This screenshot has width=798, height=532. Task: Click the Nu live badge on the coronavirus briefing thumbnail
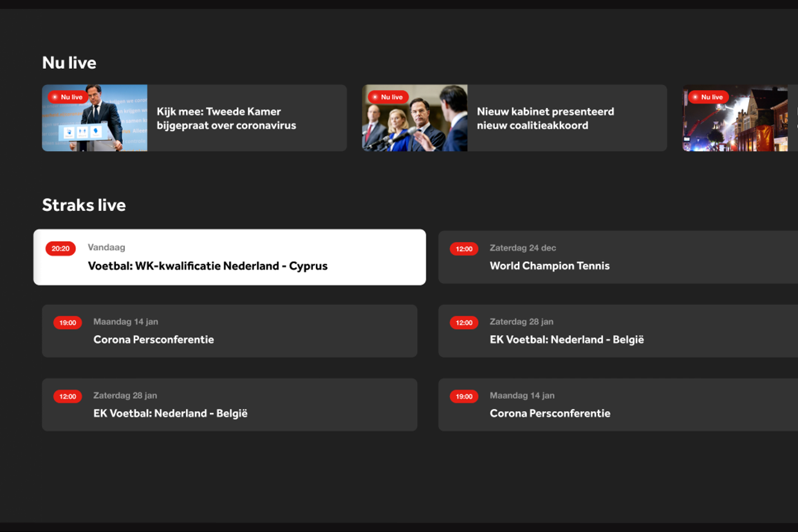[x=68, y=97]
